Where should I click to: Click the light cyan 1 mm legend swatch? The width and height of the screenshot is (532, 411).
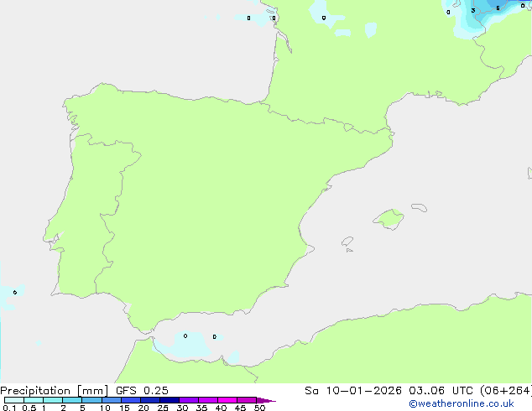52,400
